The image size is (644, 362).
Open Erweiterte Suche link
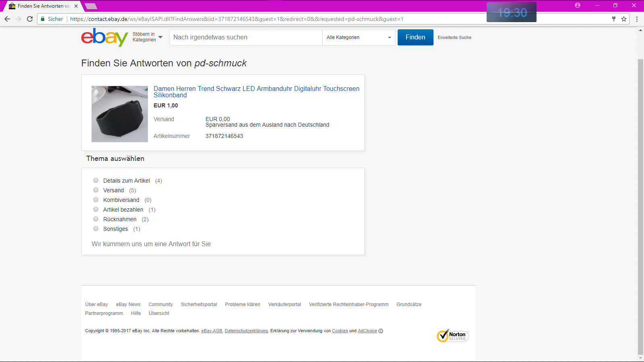pos(454,37)
